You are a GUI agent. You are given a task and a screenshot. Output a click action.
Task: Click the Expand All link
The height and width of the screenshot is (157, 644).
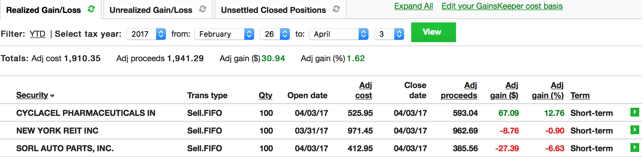413,6
